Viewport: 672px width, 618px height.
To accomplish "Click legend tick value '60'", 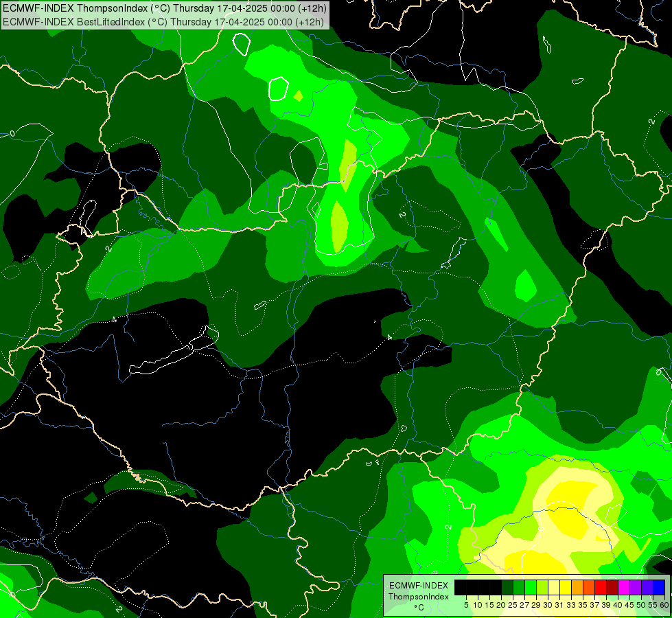I will [x=664, y=605].
